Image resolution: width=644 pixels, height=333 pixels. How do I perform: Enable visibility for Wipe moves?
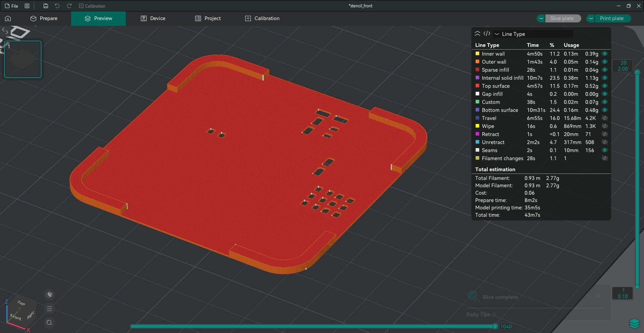pos(605,126)
